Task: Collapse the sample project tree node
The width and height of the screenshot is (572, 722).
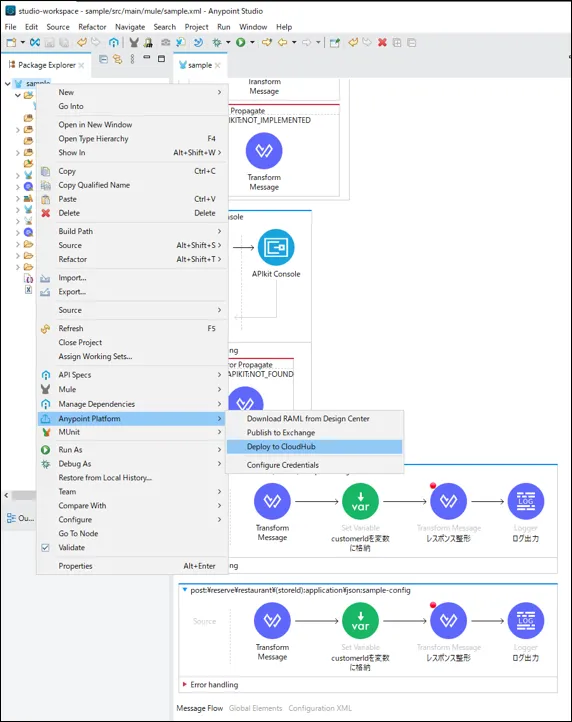Action: [x=7, y=84]
